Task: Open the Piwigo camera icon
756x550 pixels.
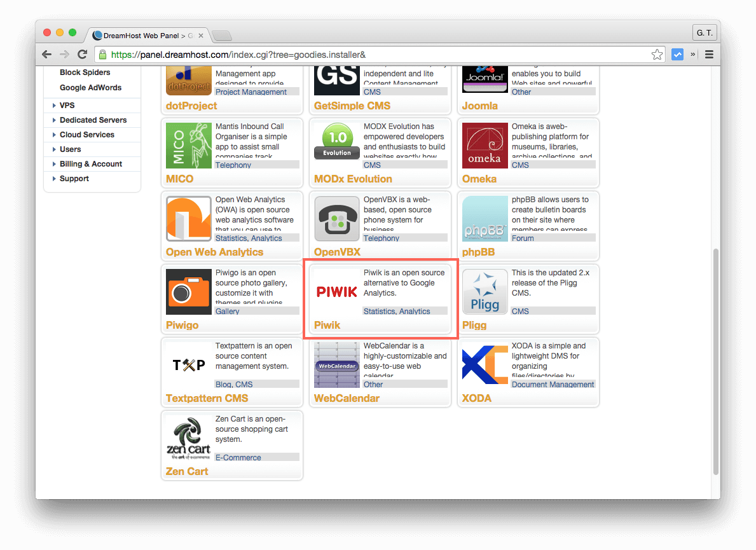Action: (188, 292)
